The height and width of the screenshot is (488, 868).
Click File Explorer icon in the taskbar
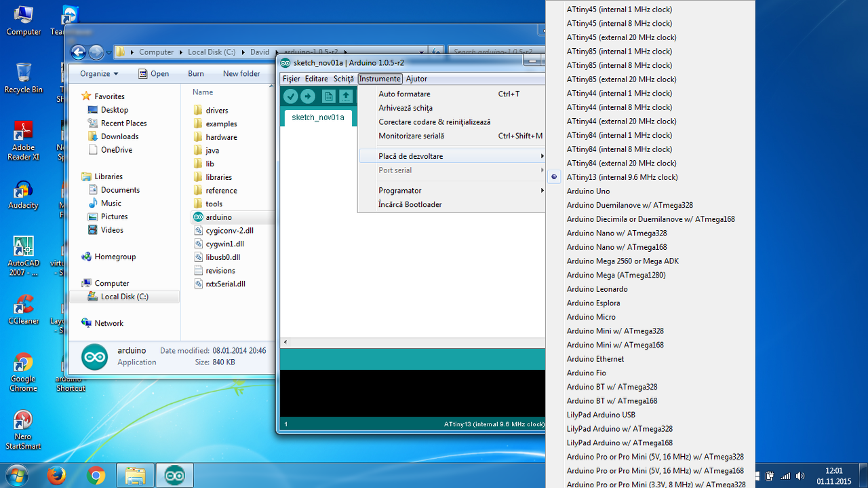pyautogui.click(x=136, y=476)
